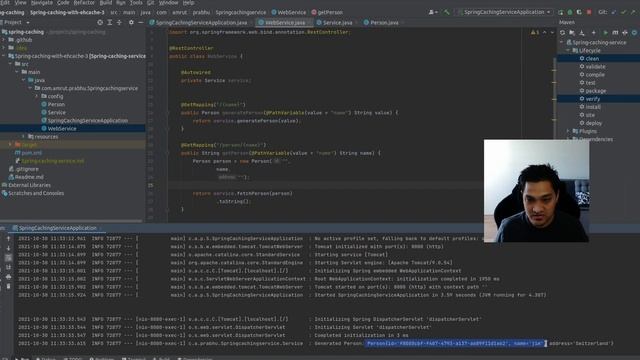Image resolution: width=640 pixels, height=360 pixels.
Task: Click Maven Generate Sources and Update Folders icon
Action: [x=572, y=32]
